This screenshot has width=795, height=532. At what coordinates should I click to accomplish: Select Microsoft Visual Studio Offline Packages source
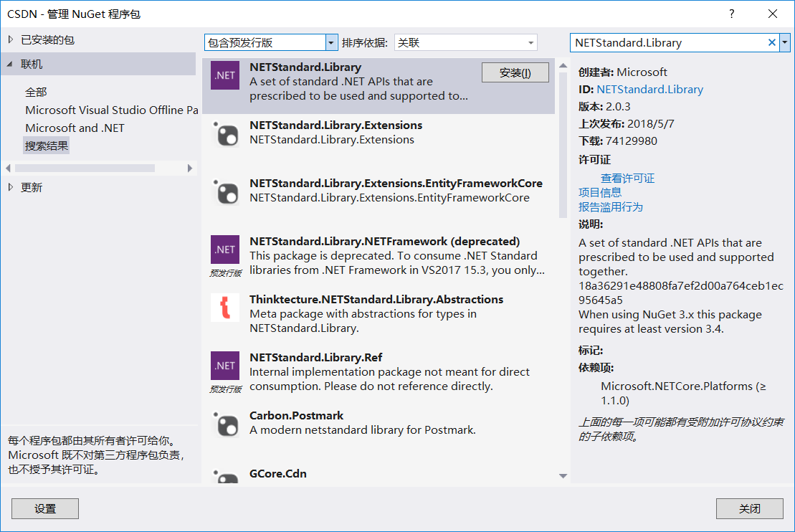pyautogui.click(x=112, y=110)
